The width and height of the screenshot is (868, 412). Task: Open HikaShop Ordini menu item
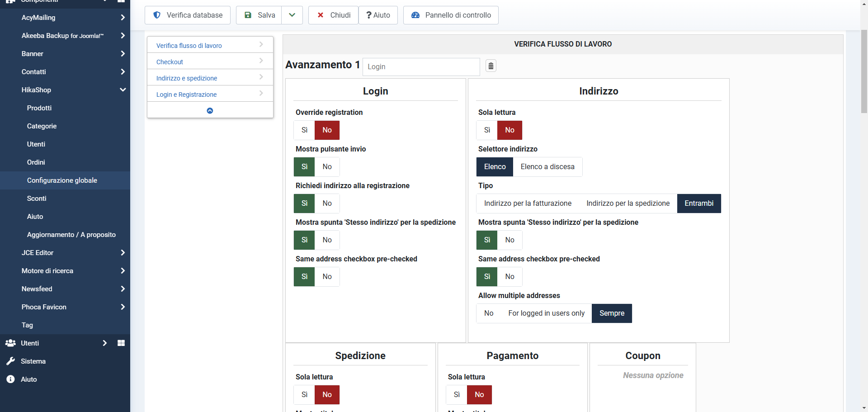point(65,162)
